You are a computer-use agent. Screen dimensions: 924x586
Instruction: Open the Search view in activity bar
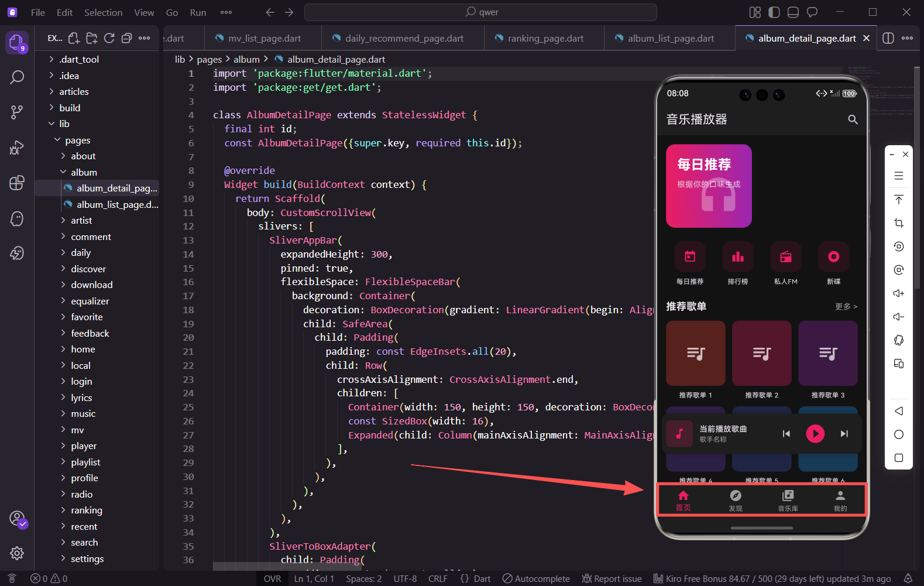tap(17, 77)
